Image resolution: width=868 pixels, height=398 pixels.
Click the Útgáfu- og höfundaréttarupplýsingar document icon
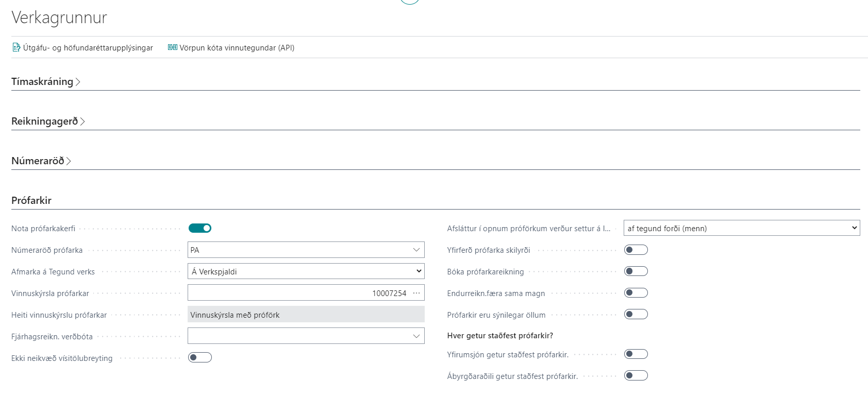click(x=16, y=48)
